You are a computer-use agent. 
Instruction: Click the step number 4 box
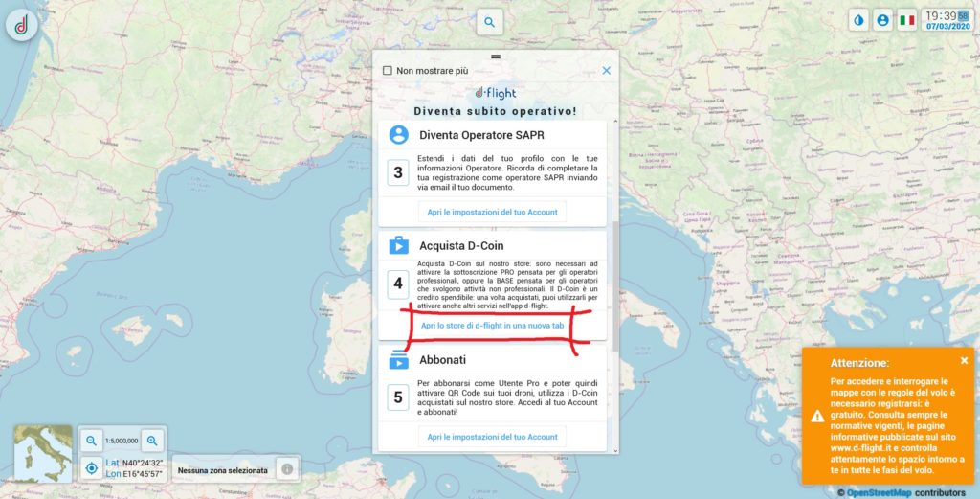(398, 284)
